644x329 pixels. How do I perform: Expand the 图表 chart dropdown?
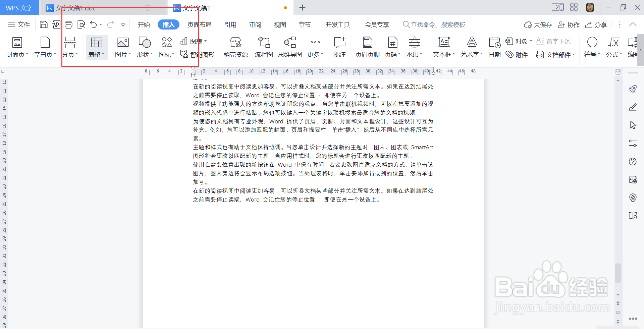click(x=206, y=41)
